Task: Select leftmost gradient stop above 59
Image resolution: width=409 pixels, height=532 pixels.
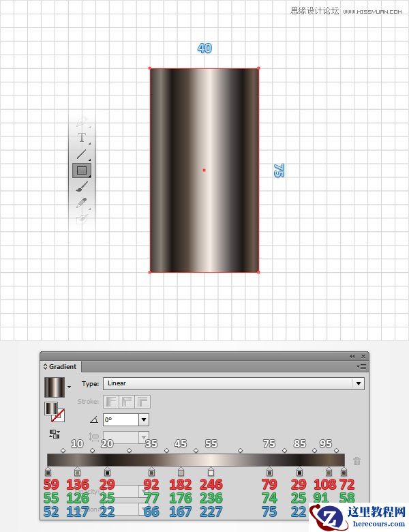Action: [x=48, y=471]
